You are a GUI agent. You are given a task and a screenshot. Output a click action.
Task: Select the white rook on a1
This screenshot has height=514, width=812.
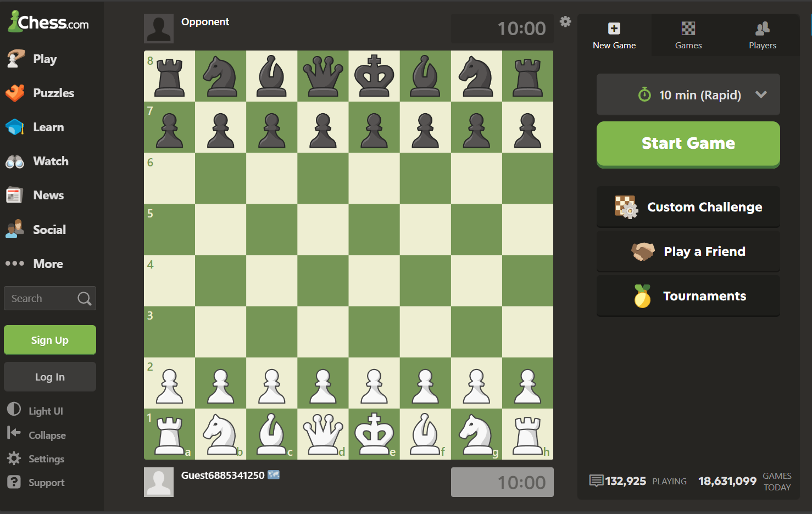point(170,434)
